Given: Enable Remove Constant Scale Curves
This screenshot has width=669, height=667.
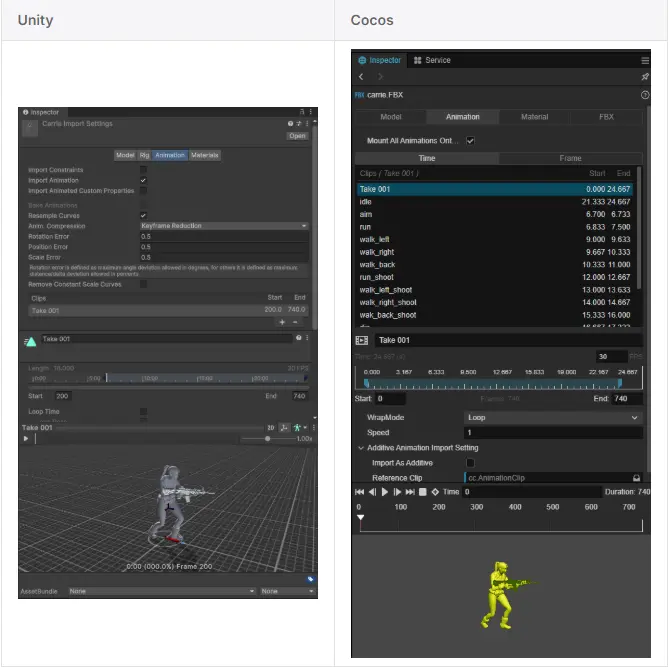Looking at the screenshot, I should [x=143, y=284].
